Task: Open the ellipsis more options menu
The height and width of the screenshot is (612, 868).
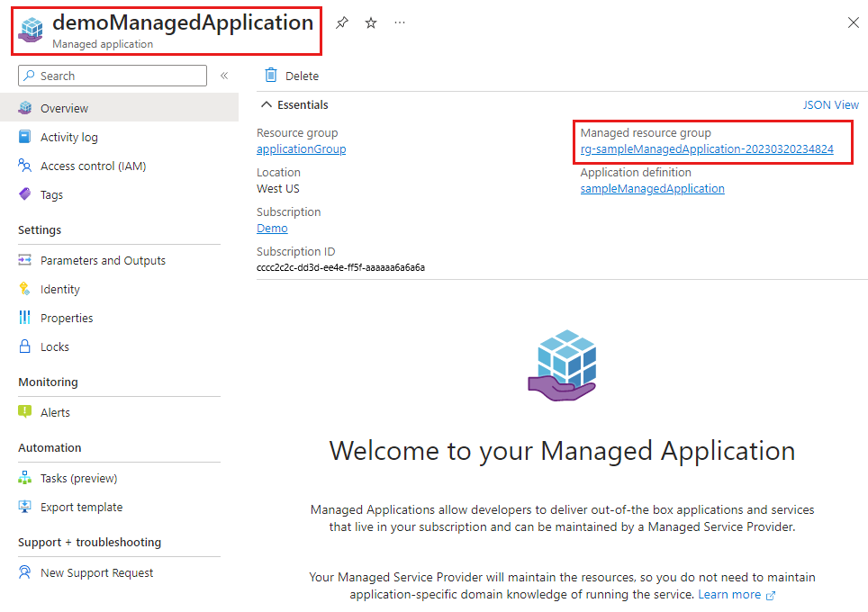Action: [400, 22]
